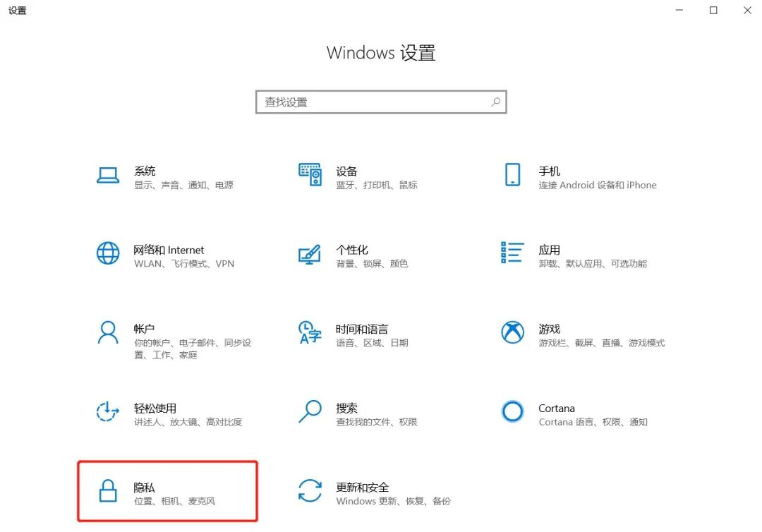Click the paintbrush monitor icon for 个性化
This screenshot has width=762, height=532.
(310, 254)
